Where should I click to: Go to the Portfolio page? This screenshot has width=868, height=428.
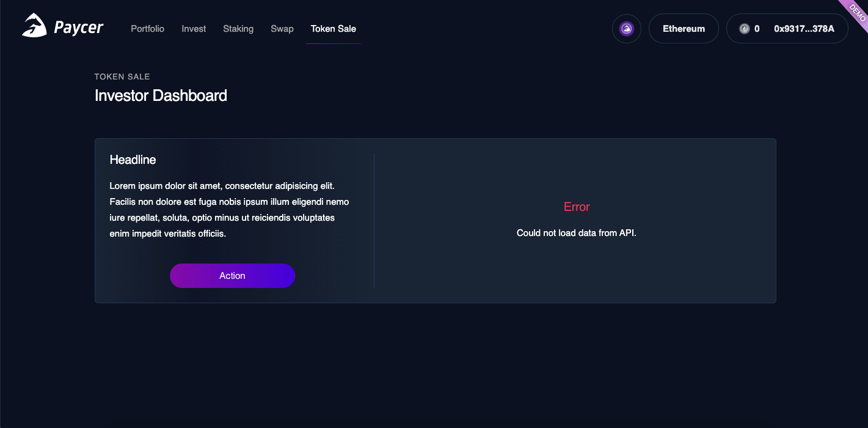(x=147, y=29)
